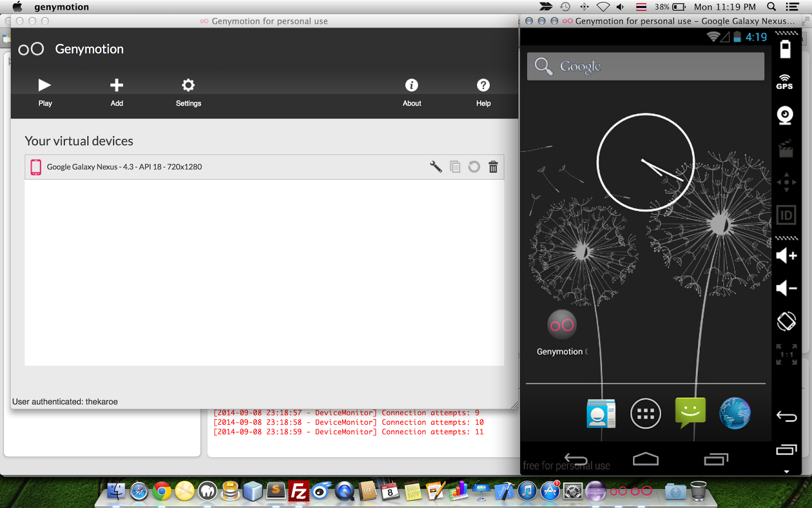Open the About information dialog
This screenshot has width=812, height=508.
coord(412,92)
